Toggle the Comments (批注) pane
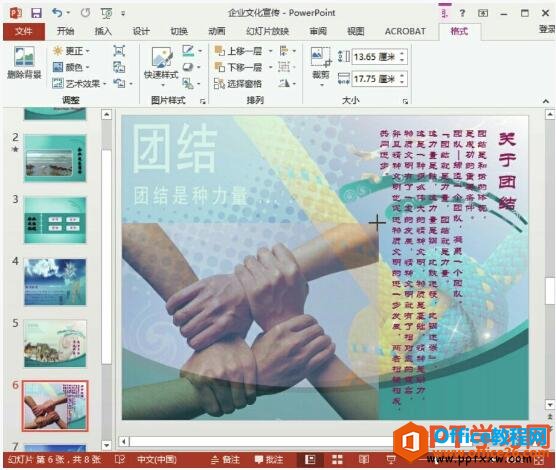Screen dimensions: 556x470 269,460
